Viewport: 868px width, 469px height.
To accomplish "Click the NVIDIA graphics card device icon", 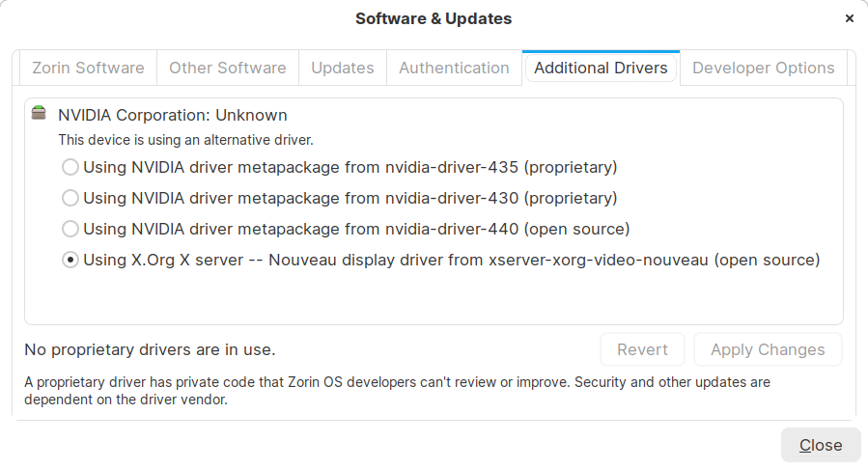I will click(x=39, y=114).
